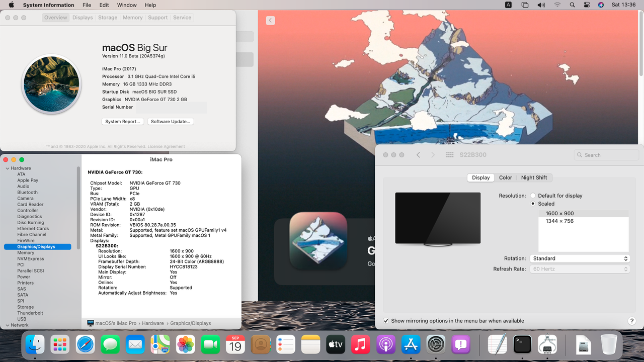Open Reminders app in Dock
This screenshot has height=362, width=644.
pos(286,344)
